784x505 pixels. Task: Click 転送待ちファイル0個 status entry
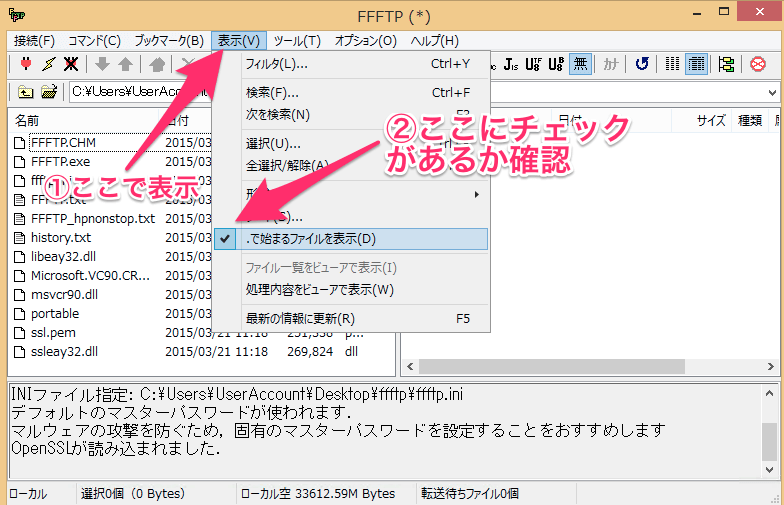click(x=470, y=494)
